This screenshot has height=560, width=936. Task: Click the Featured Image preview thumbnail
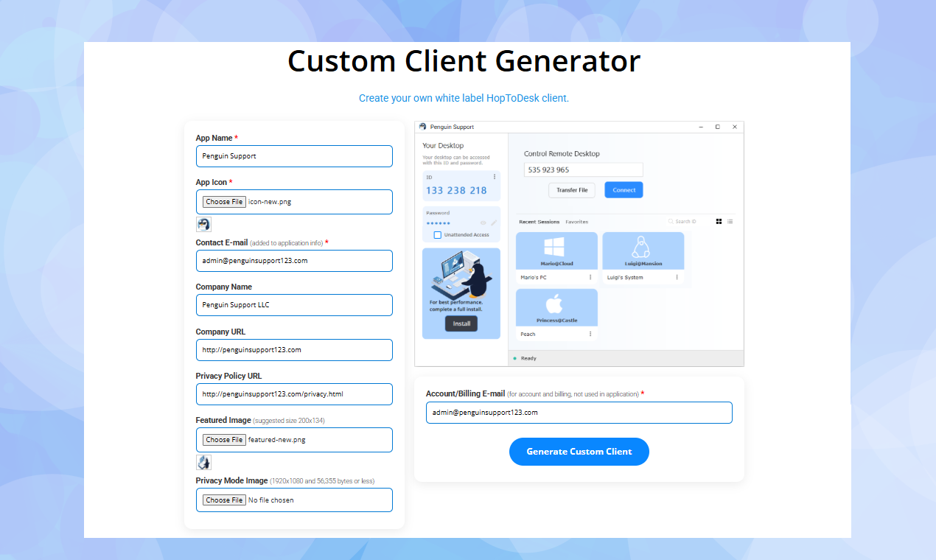pyautogui.click(x=203, y=462)
